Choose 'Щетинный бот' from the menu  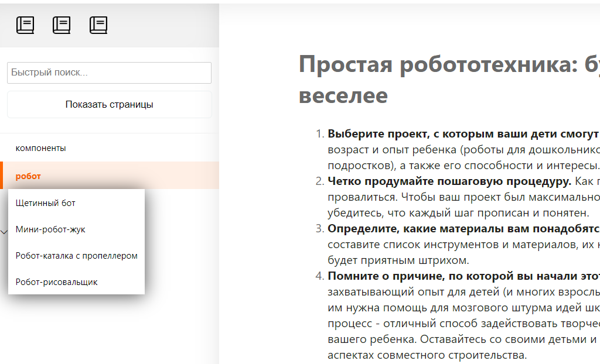pos(46,203)
